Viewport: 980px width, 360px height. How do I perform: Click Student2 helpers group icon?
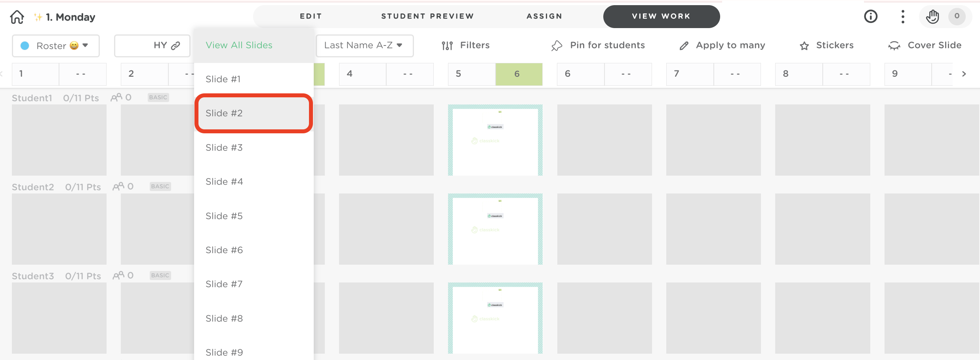[118, 186]
